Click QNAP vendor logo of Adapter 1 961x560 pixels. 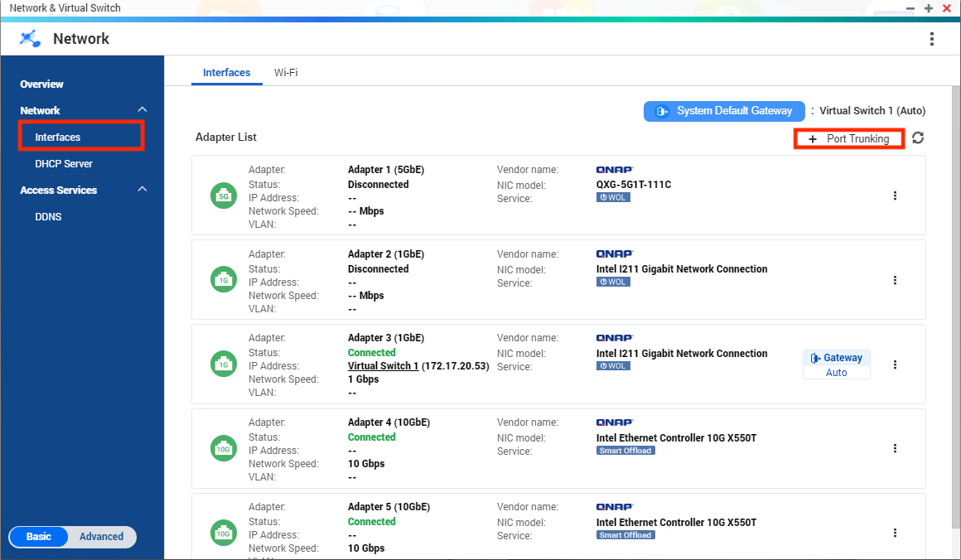[615, 170]
